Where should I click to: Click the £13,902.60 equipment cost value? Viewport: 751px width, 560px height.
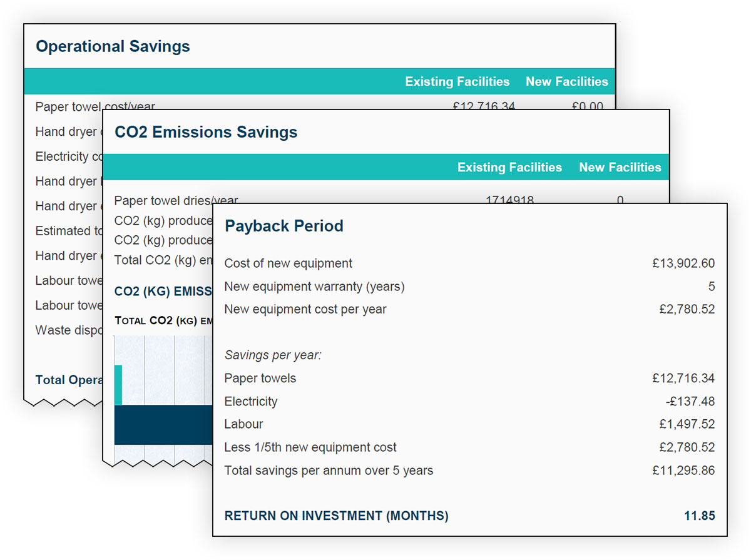click(683, 263)
